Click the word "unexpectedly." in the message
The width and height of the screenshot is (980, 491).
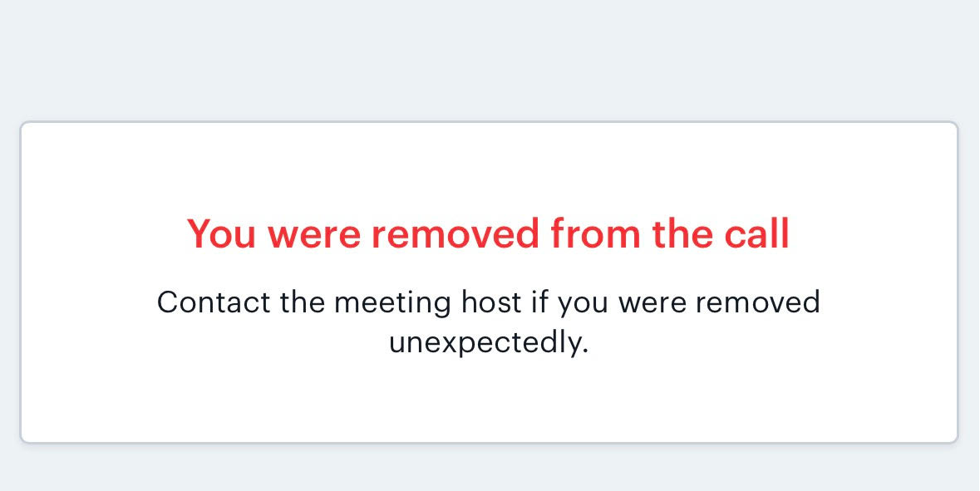click(x=489, y=342)
